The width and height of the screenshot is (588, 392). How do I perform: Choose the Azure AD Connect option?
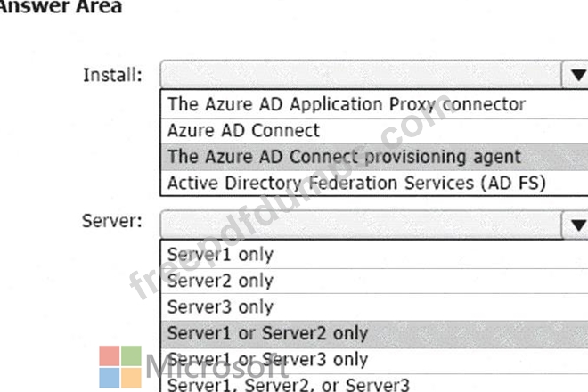(x=243, y=130)
